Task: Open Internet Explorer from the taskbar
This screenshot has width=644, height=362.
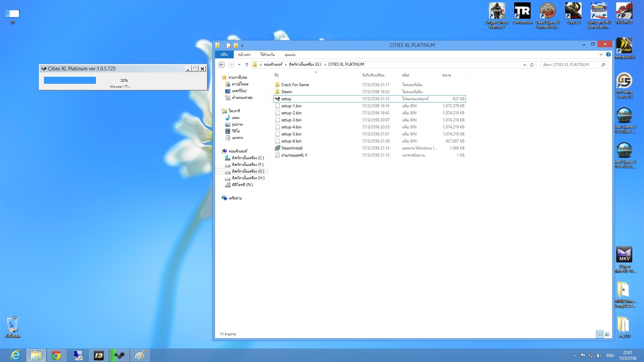Action: [15, 355]
